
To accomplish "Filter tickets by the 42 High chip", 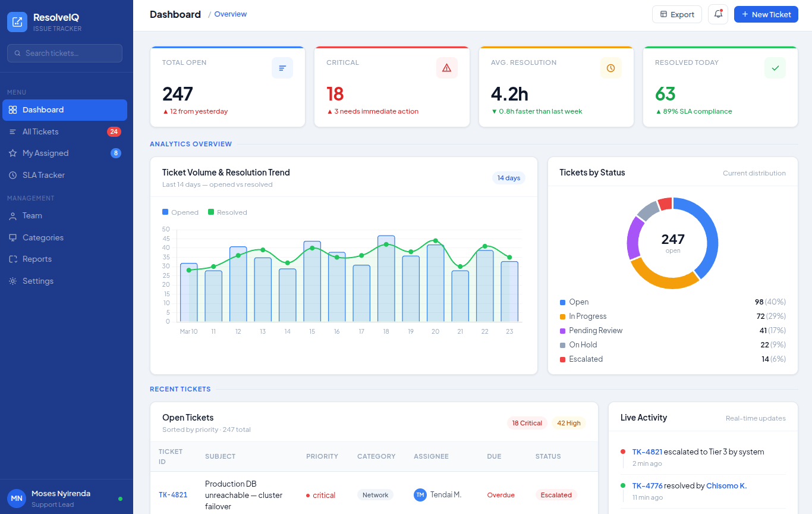I will pyautogui.click(x=568, y=423).
